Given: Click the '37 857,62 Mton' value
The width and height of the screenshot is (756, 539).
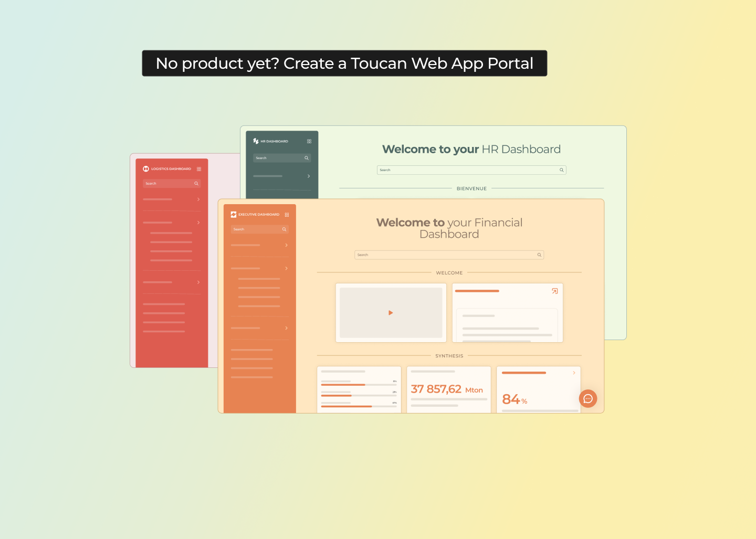Looking at the screenshot, I should [447, 389].
